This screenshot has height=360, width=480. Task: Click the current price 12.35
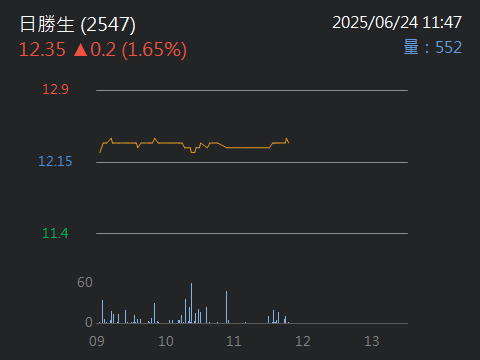tap(42, 50)
